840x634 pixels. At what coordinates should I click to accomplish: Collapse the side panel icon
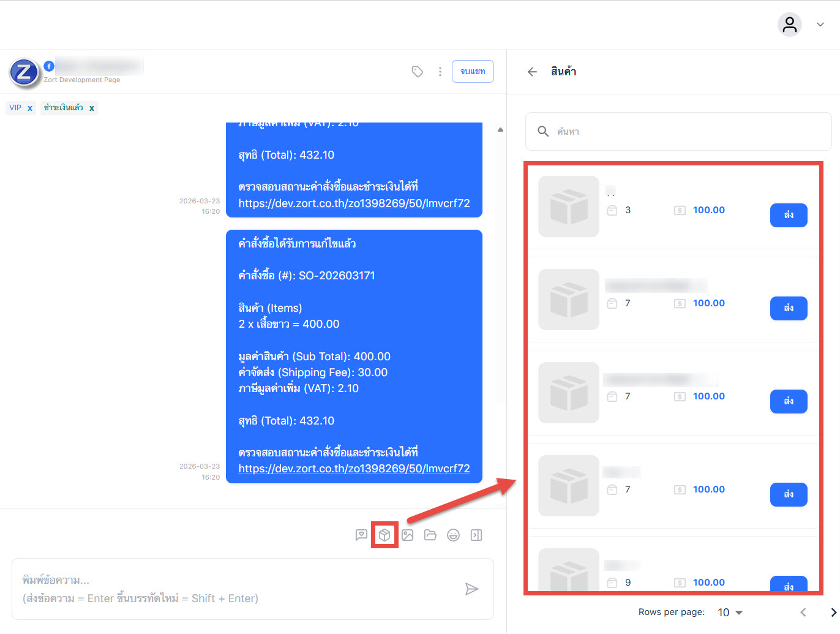(476, 535)
